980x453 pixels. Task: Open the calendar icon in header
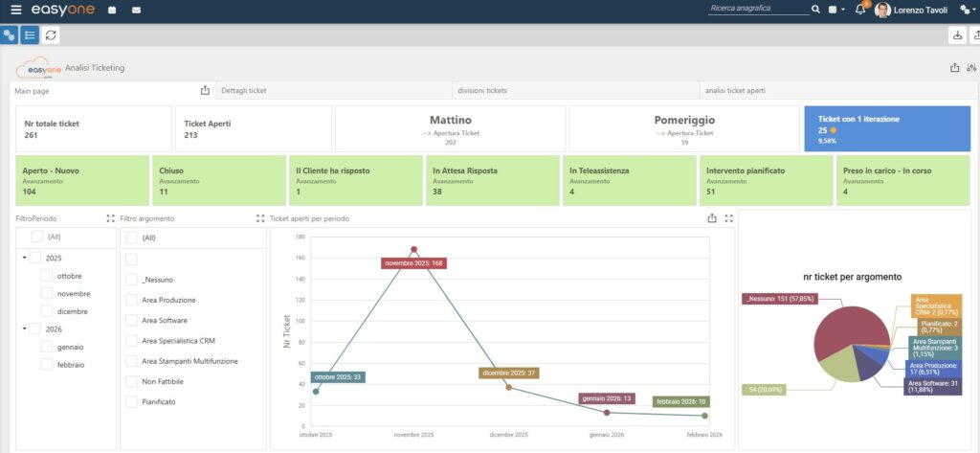click(112, 11)
